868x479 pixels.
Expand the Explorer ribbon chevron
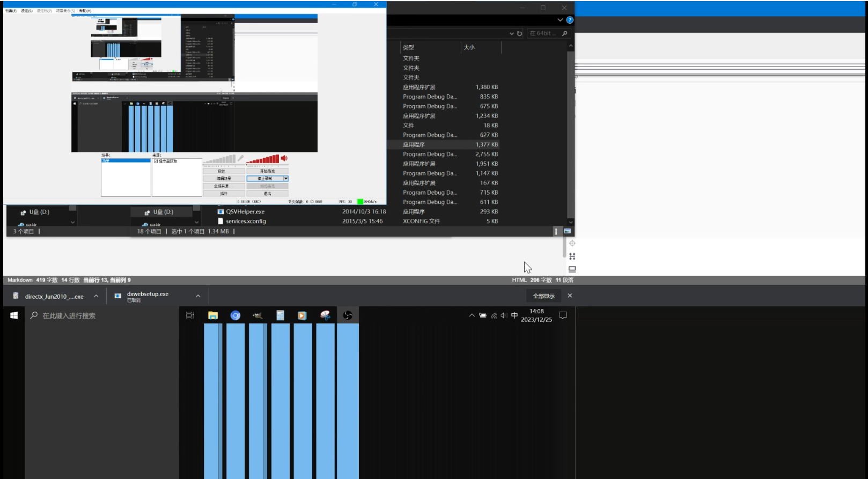pos(560,20)
